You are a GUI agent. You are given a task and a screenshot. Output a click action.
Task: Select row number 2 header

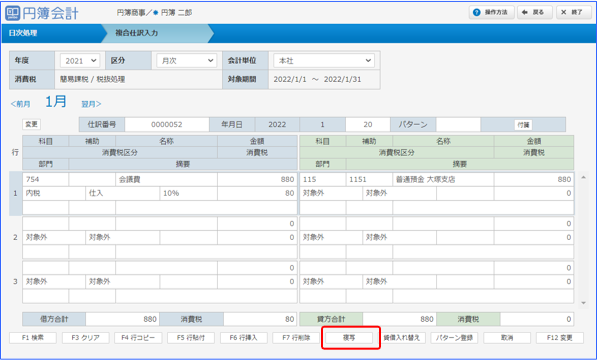pos(15,237)
